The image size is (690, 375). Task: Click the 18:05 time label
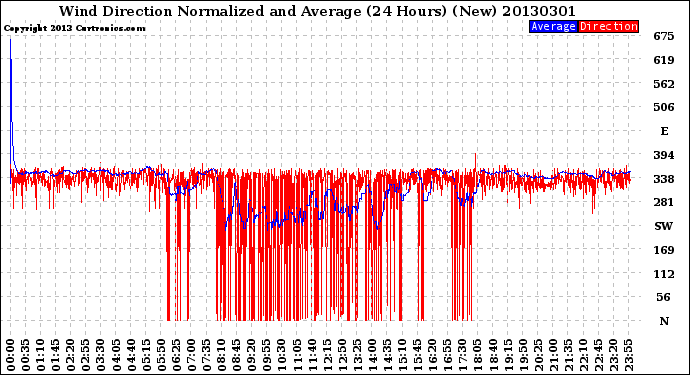pos(478,355)
